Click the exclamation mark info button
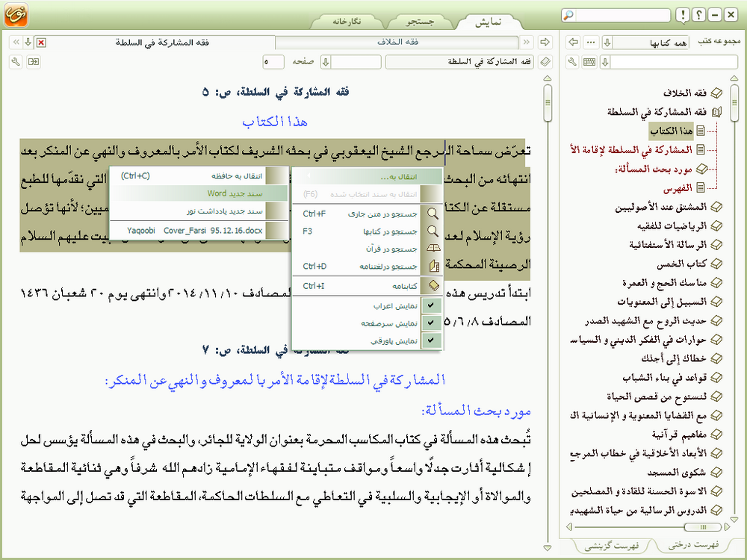Screen dimensions: 747x560 pyautogui.click(x=683, y=15)
